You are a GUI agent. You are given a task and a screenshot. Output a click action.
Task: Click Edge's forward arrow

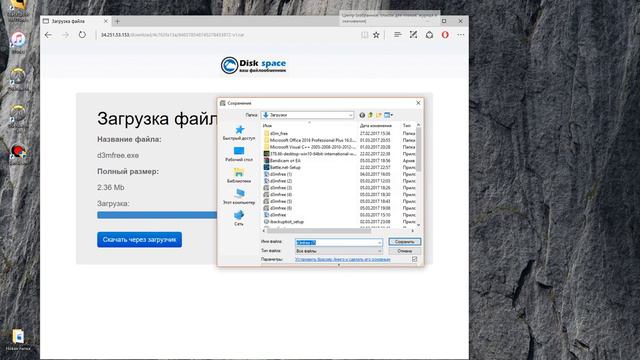pyautogui.click(x=65, y=35)
